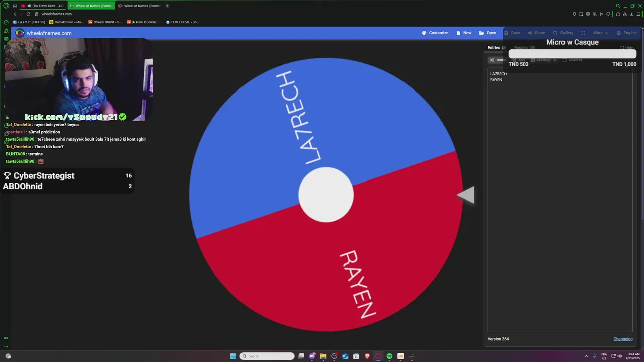Open a new browser tab
The width and height of the screenshot is (644, 362).
tap(167, 6)
